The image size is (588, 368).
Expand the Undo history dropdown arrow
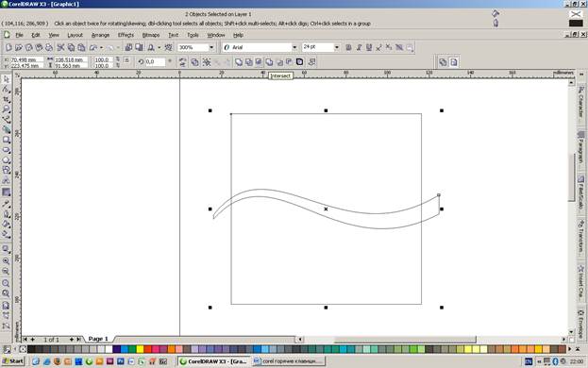pos(101,48)
